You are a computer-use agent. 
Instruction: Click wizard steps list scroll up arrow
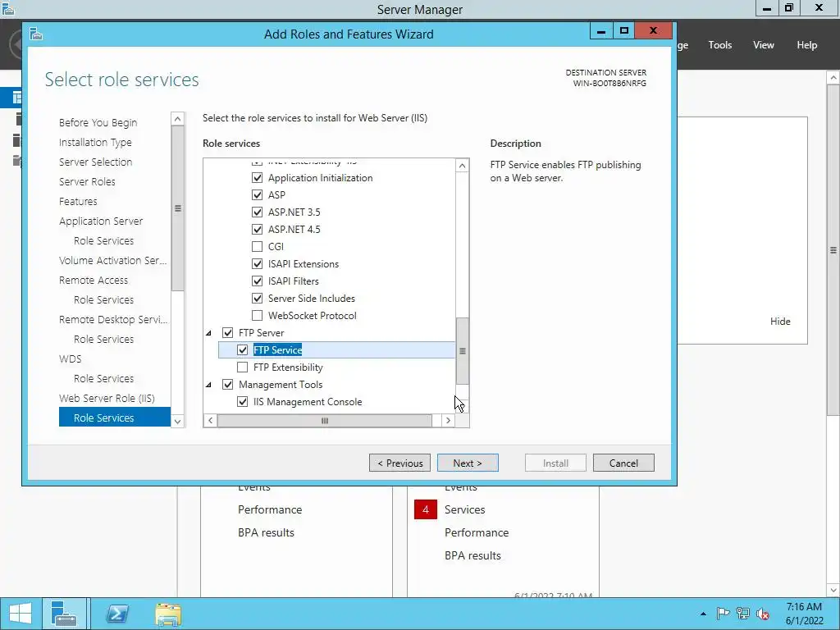178,118
